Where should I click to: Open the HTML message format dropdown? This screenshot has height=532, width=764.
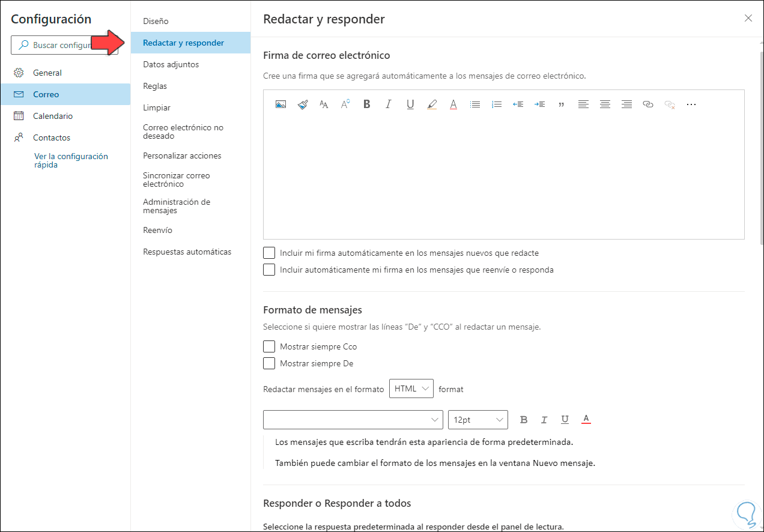(x=411, y=388)
